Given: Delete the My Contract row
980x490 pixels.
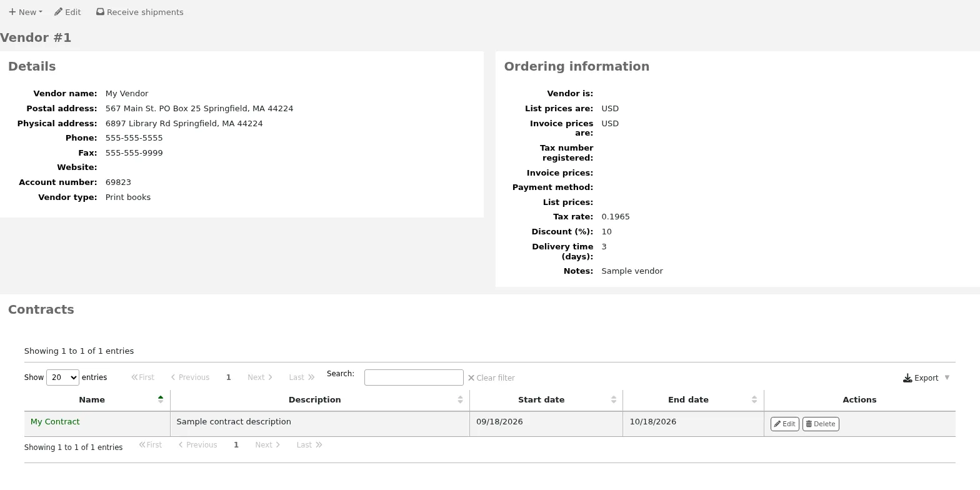Looking at the screenshot, I should (821, 424).
